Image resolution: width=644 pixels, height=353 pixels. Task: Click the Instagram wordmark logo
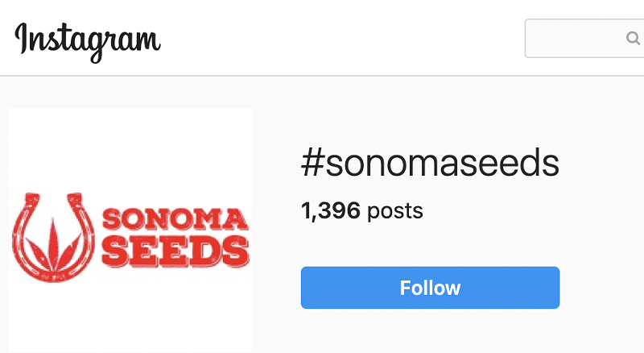click(87, 41)
